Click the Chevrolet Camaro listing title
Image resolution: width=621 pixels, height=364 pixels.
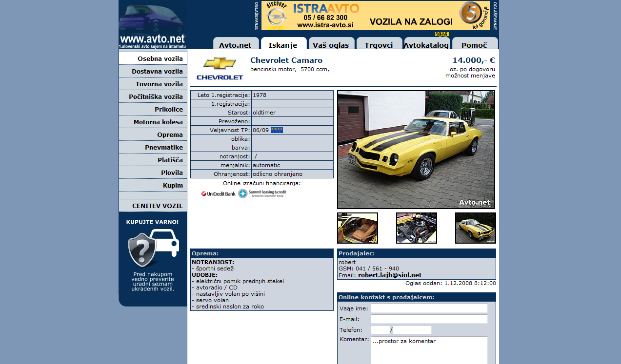[286, 60]
